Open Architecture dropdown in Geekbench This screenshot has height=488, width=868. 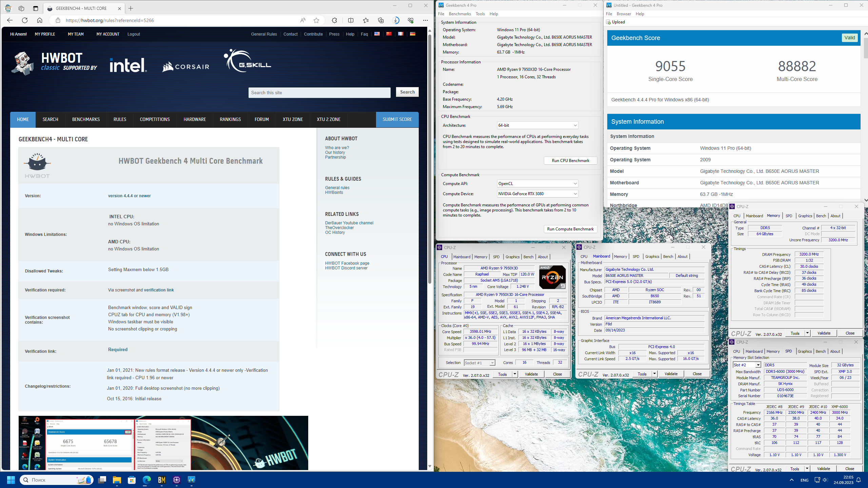pyautogui.click(x=537, y=125)
